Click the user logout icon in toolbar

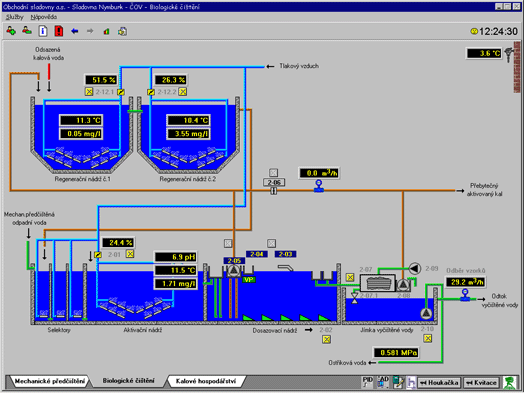pos(27,31)
